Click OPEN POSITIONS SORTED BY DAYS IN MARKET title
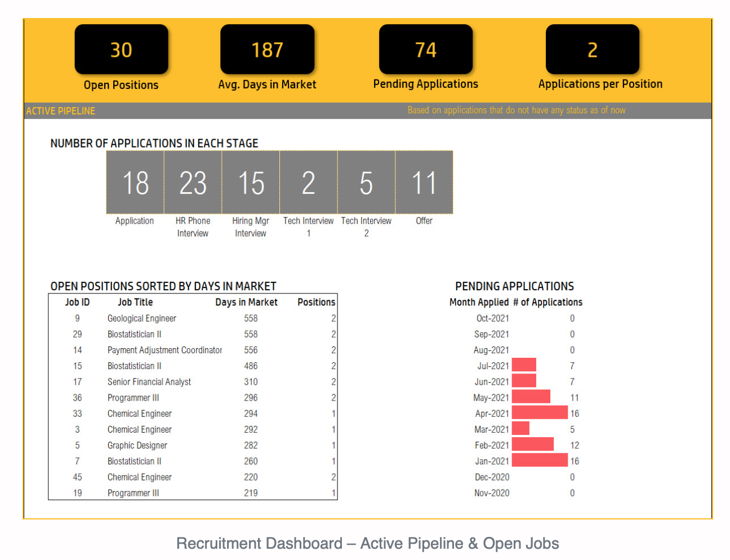 pos(163,286)
